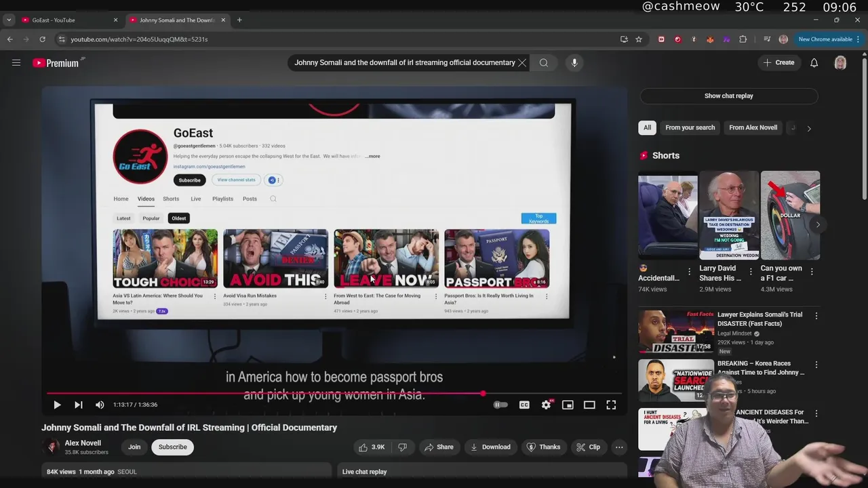The image size is (868, 488).
Task: Go back in browser history
Action: click(x=10, y=39)
